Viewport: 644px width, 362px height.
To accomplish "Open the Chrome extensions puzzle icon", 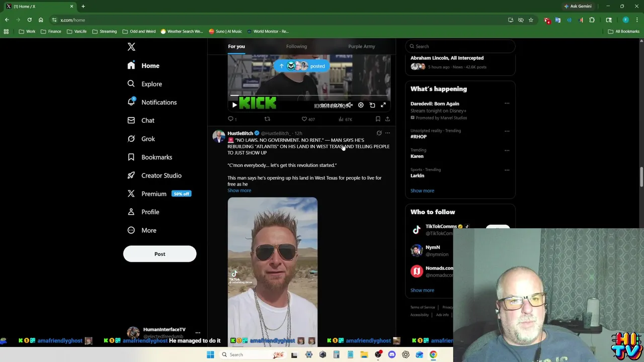I will [x=592, y=20].
